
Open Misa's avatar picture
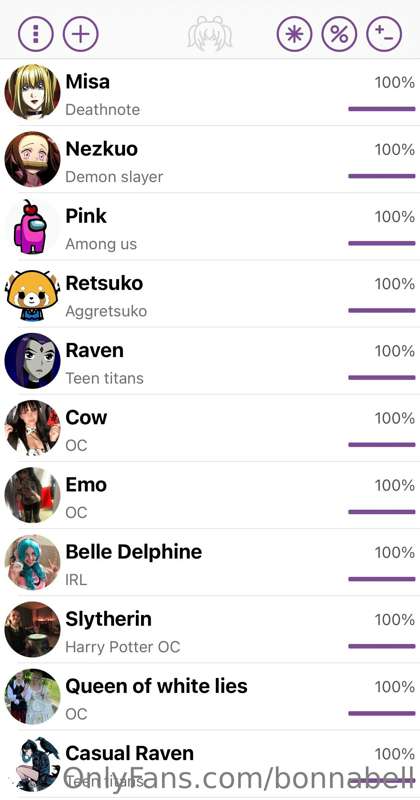point(33,92)
